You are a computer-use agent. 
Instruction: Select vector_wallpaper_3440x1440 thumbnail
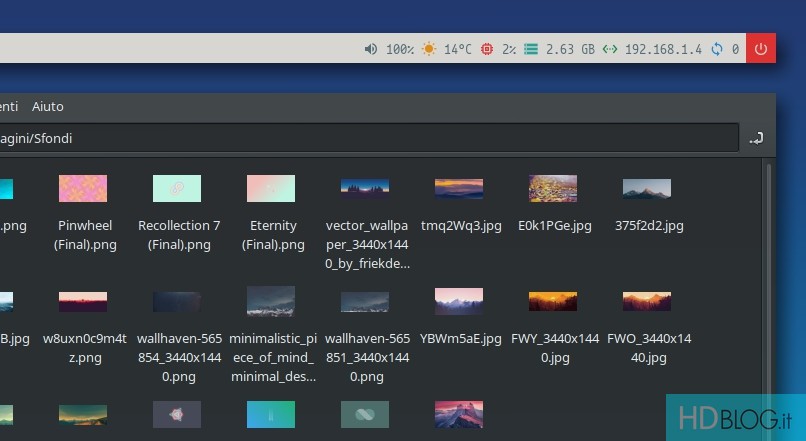(365, 188)
